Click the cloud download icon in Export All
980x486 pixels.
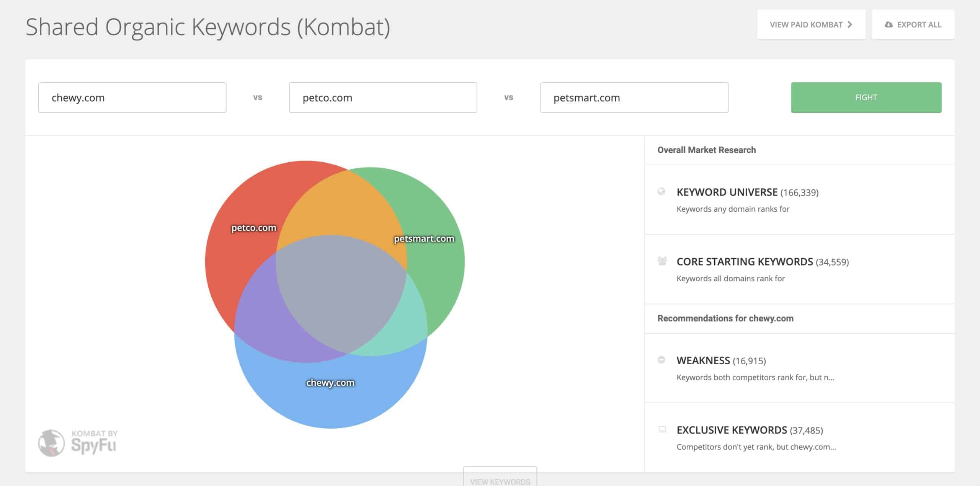coord(889,24)
